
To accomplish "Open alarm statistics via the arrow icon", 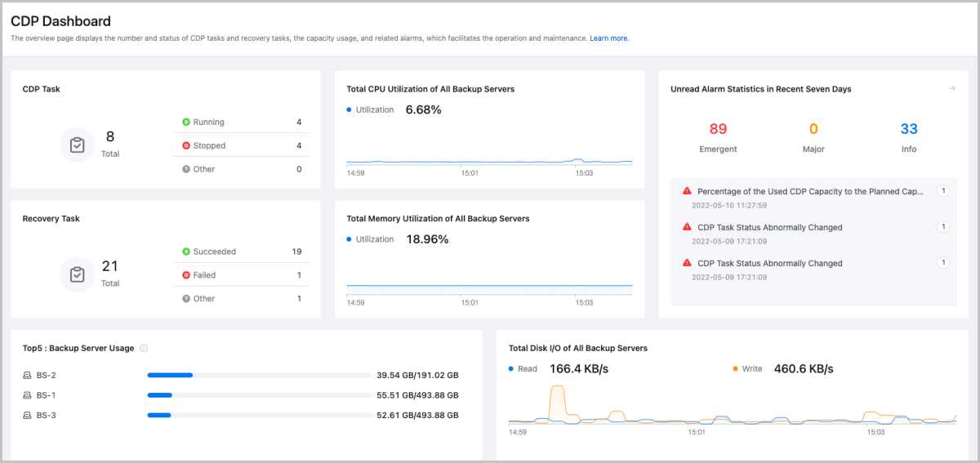I will 951,89.
